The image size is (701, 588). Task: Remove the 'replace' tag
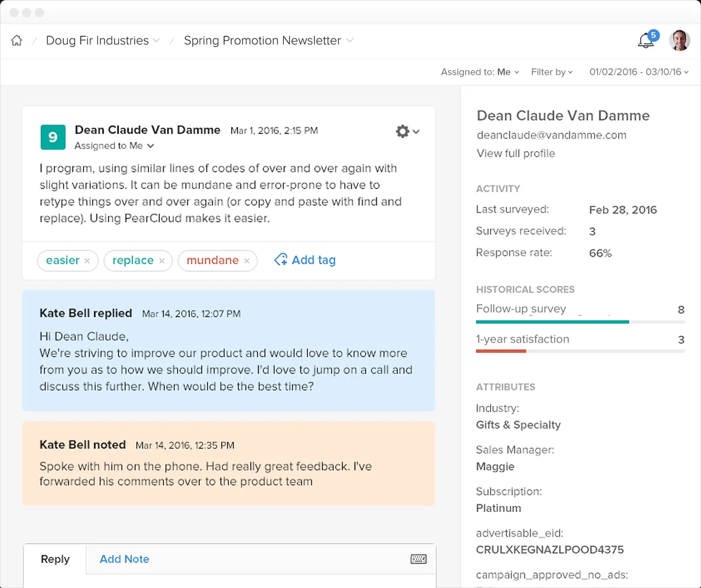click(x=162, y=261)
